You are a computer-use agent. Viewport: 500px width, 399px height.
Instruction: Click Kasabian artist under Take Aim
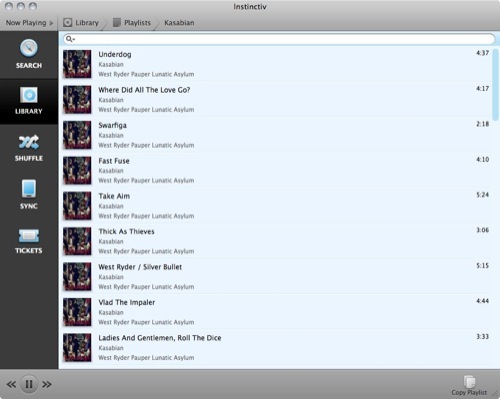(x=111, y=206)
